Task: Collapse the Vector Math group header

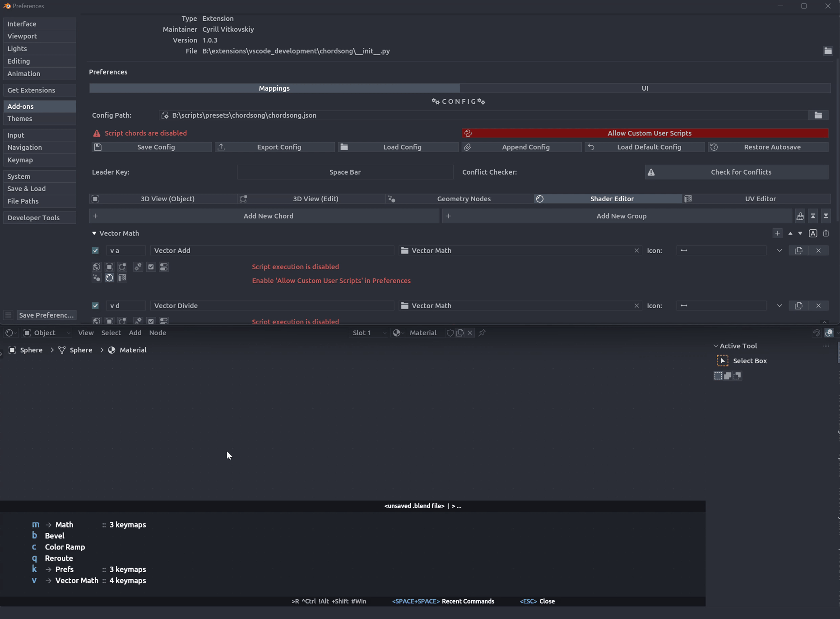Action: (94, 233)
